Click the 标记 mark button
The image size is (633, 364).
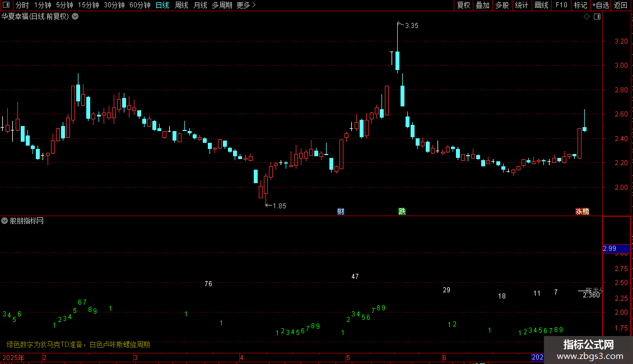coord(580,5)
